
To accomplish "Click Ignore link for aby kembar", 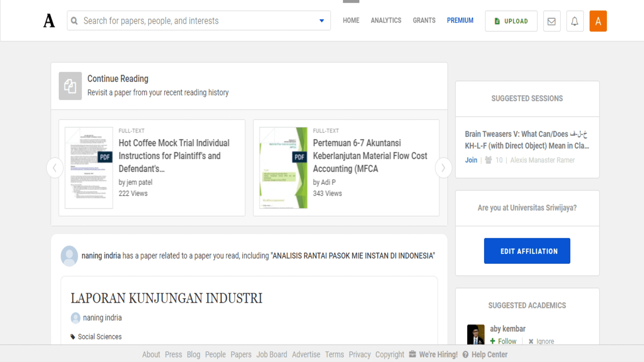I will click(x=540, y=341).
